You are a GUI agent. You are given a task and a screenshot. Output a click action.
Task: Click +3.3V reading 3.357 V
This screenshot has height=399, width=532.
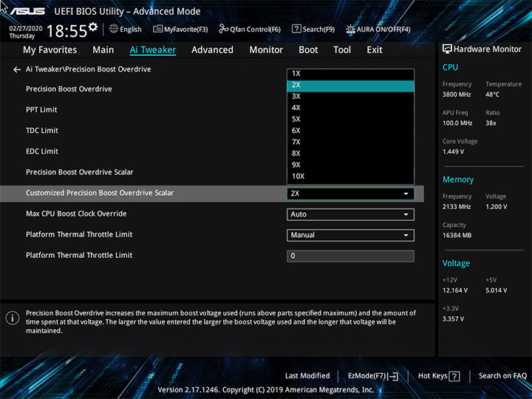(453, 319)
